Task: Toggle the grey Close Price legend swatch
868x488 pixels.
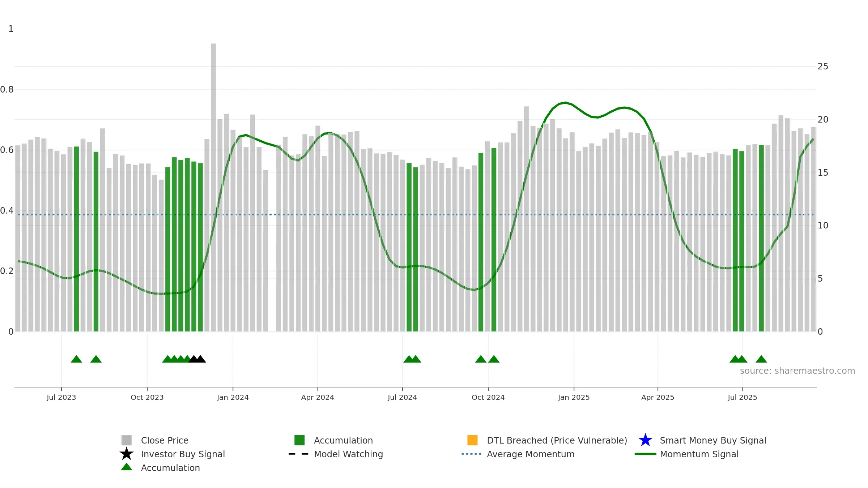Action: pyautogui.click(x=127, y=440)
